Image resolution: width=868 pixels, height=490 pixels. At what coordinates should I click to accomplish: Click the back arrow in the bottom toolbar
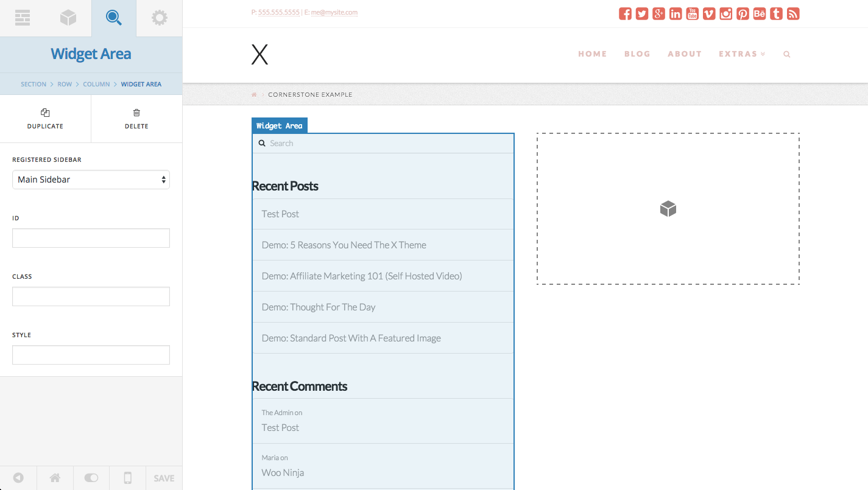[18, 478]
